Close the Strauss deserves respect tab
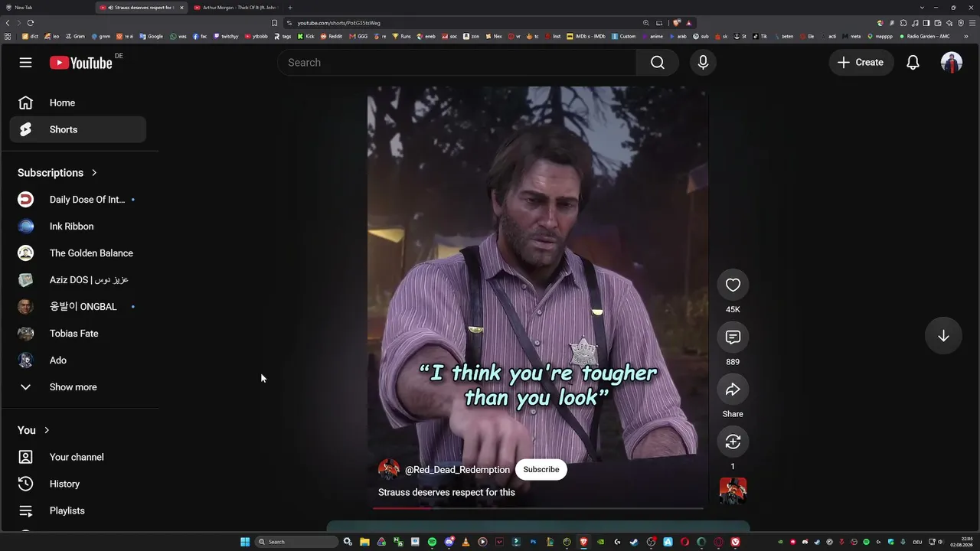The width and height of the screenshot is (980, 551). pyautogui.click(x=181, y=8)
